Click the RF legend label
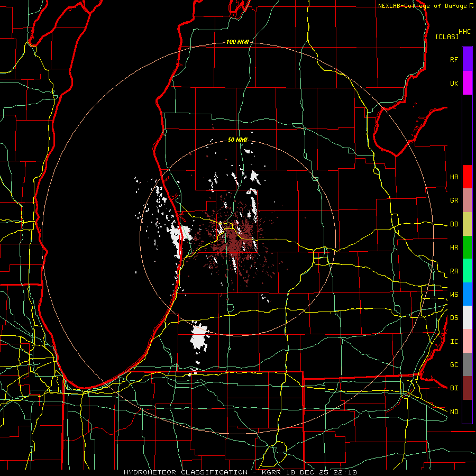Image resolution: width=476 pixels, height=476 pixels. coord(454,59)
